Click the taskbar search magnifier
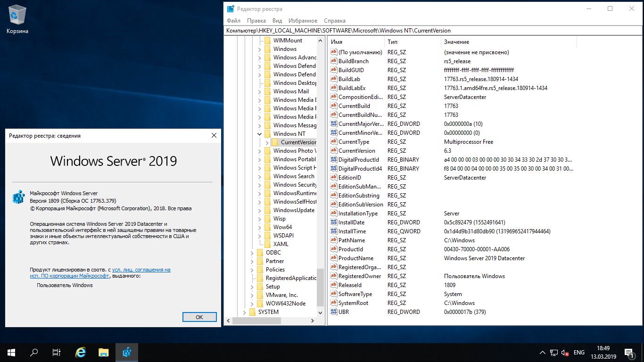 (34, 352)
